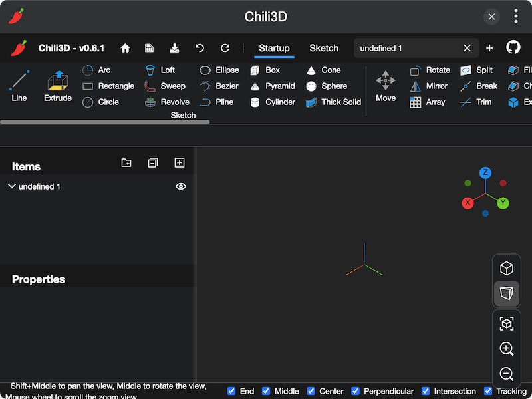Toggle Perpendicular snap checkbox

click(x=355, y=391)
